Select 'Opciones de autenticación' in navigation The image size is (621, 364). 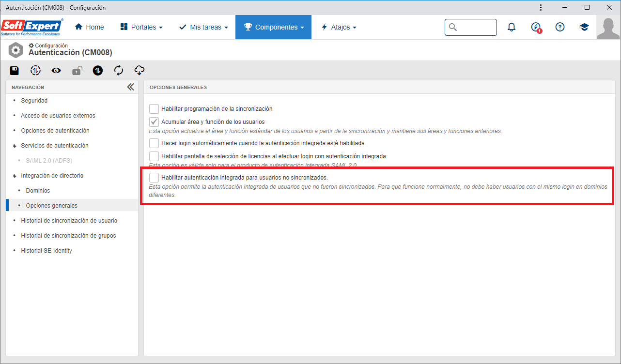[55, 131]
